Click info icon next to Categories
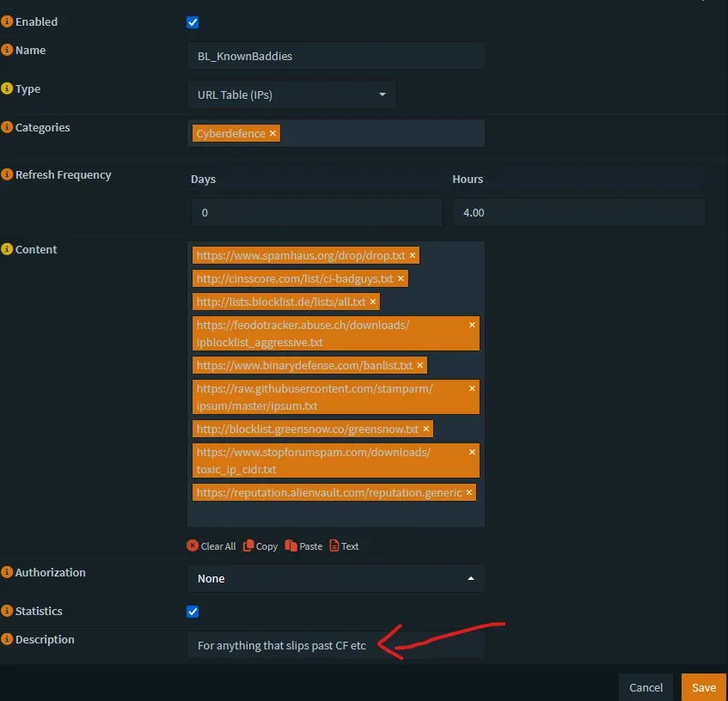The image size is (728, 701). click(x=7, y=126)
